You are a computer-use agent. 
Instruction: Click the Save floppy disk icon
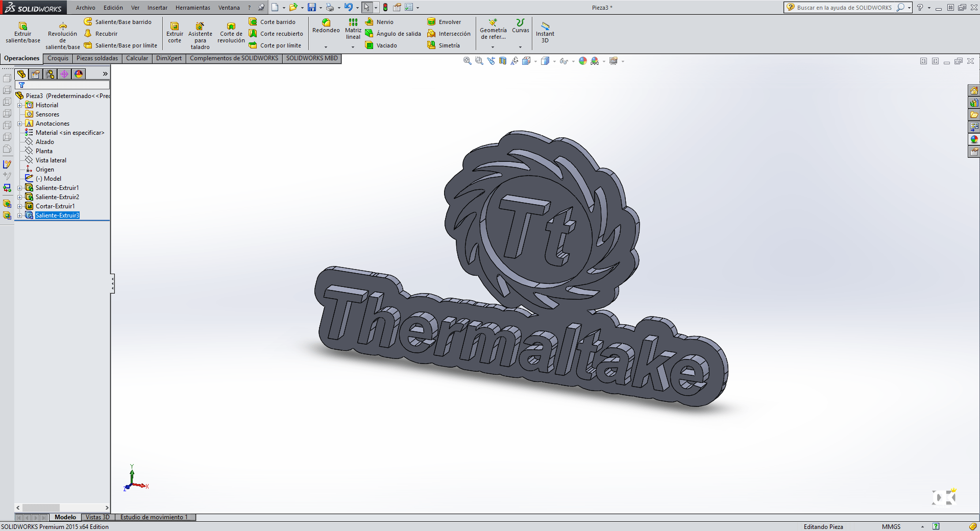(x=311, y=7)
